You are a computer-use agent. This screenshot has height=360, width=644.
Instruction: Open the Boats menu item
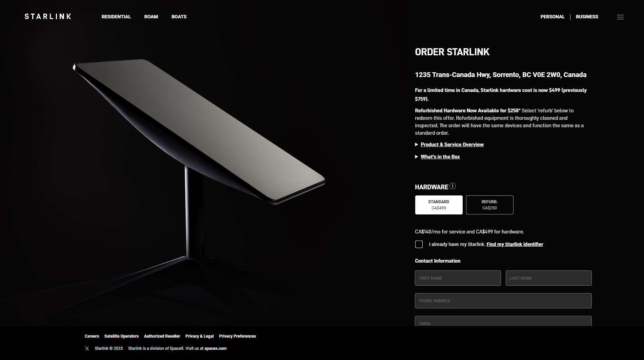coord(179,17)
